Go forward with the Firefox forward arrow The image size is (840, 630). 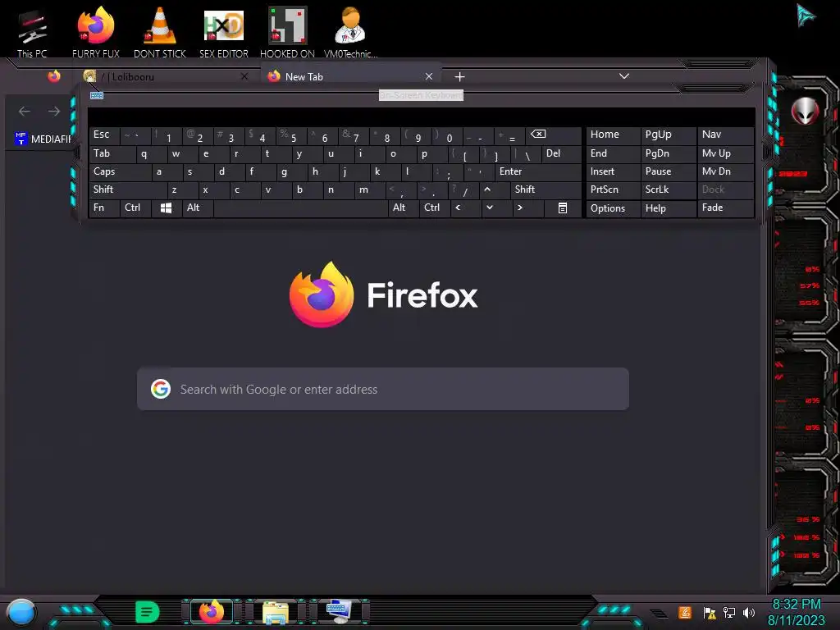54,112
